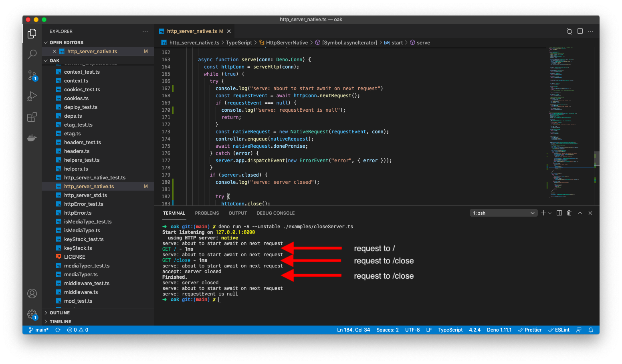Image resolution: width=622 pixels, height=364 pixels.
Task: Toggle panel maximize with the chevron
Action: click(580, 213)
